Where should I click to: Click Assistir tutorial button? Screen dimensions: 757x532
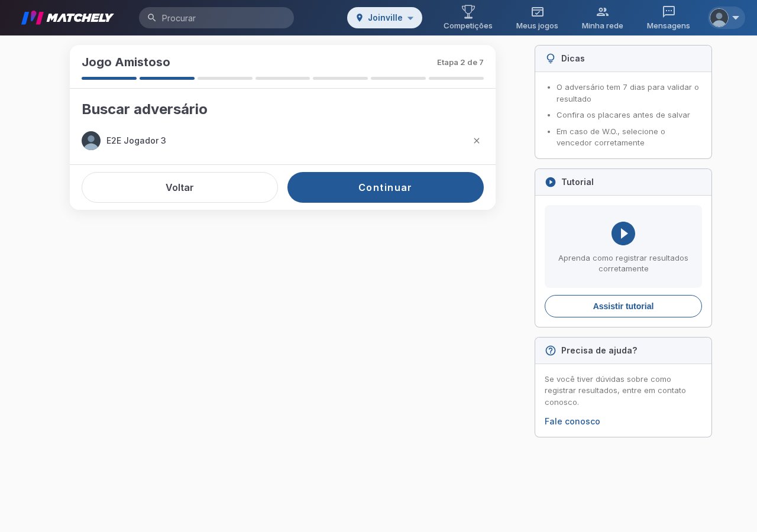coord(623,306)
